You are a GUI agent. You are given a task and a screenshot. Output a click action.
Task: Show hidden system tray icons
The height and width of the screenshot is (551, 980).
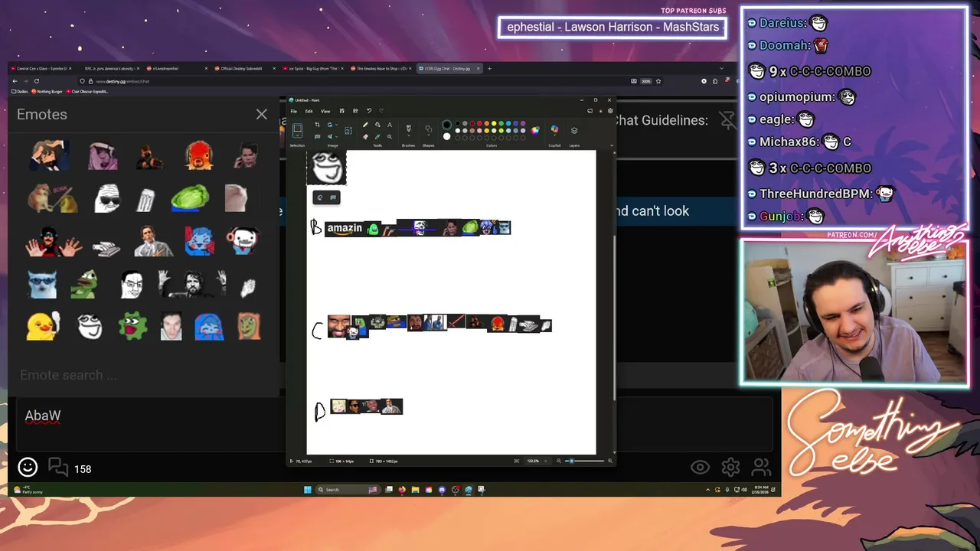pos(709,490)
